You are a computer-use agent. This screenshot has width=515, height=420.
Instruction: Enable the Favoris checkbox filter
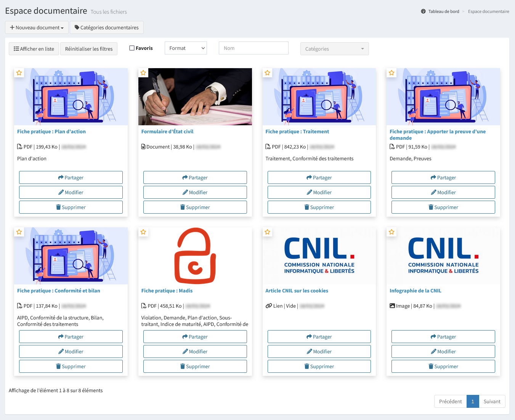(x=132, y=48)
